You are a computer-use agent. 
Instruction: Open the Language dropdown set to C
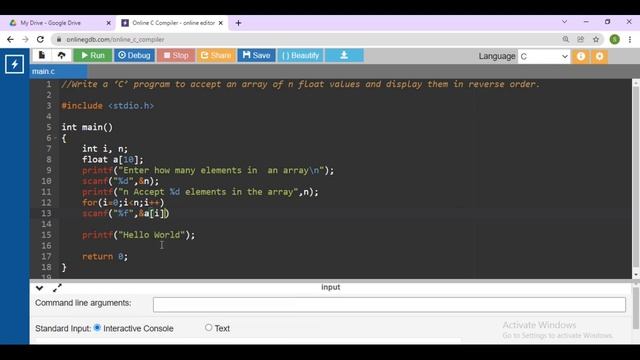click(544, 56)
